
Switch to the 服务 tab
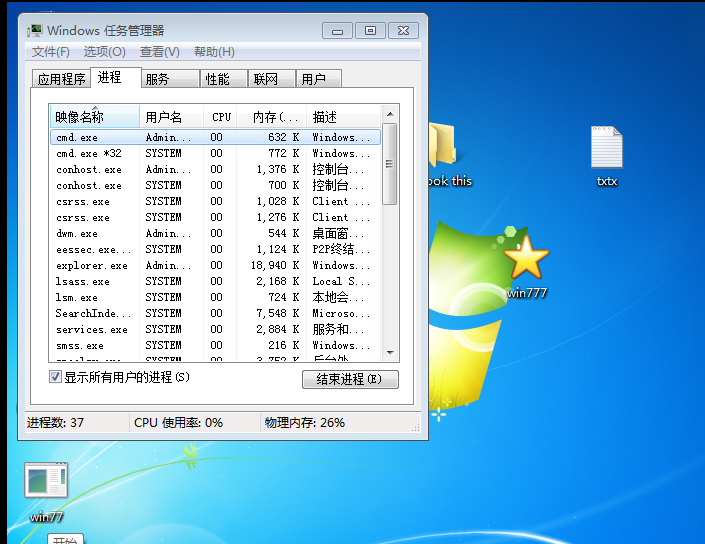pos(170,79)
